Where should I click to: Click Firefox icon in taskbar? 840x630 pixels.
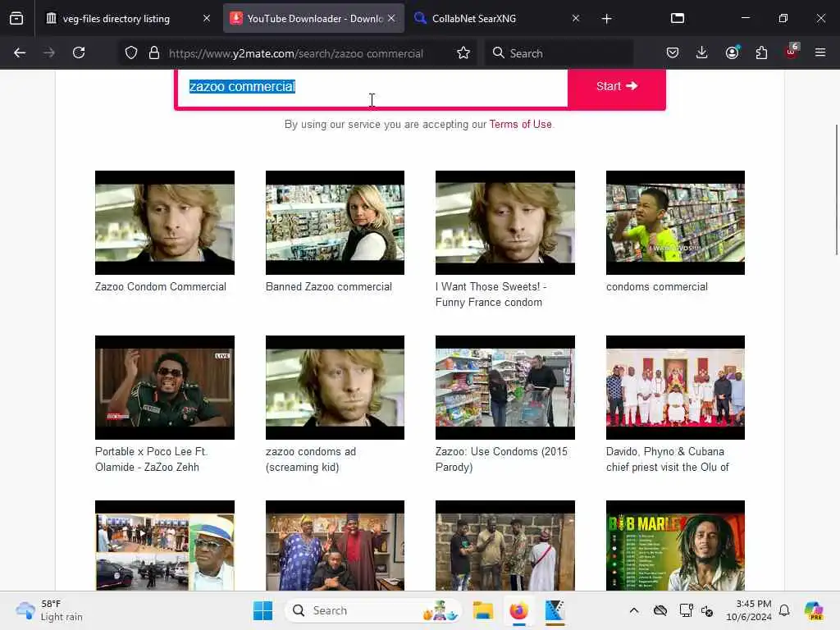coord(518,610)
